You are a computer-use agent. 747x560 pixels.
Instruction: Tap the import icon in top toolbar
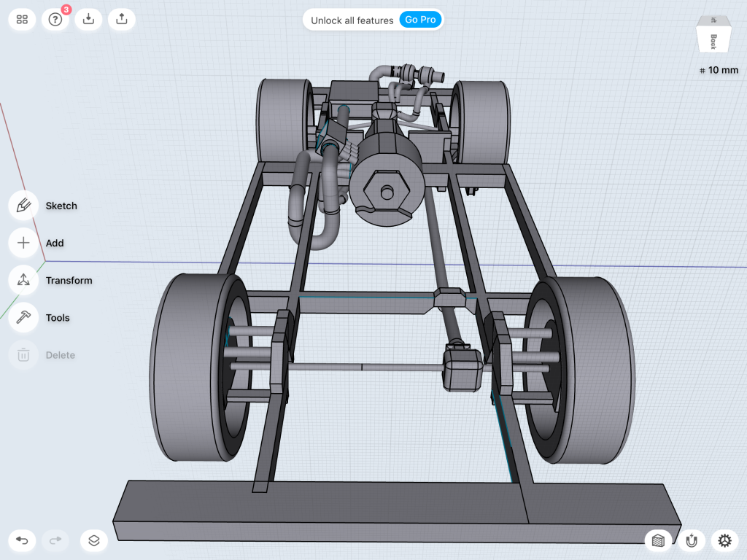[88, 20]
